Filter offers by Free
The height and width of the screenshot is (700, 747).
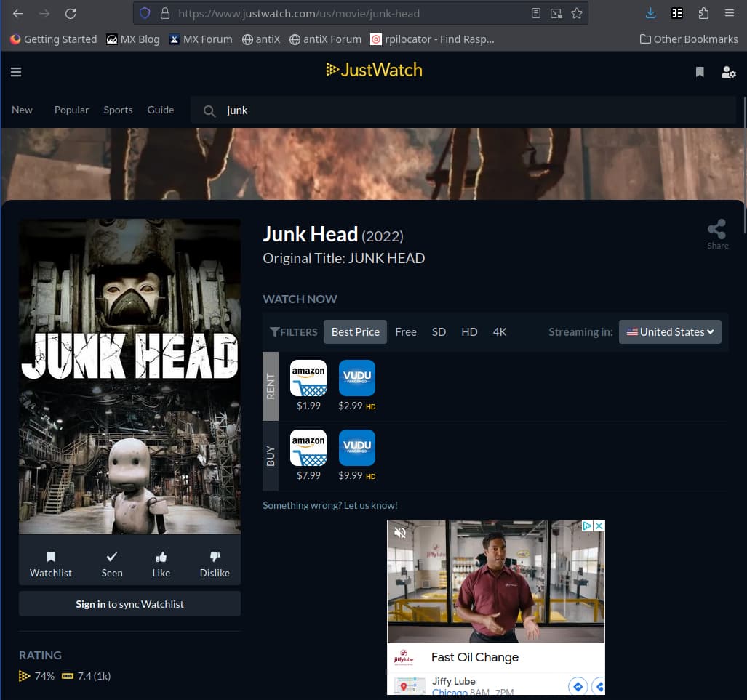coord(405,332)
